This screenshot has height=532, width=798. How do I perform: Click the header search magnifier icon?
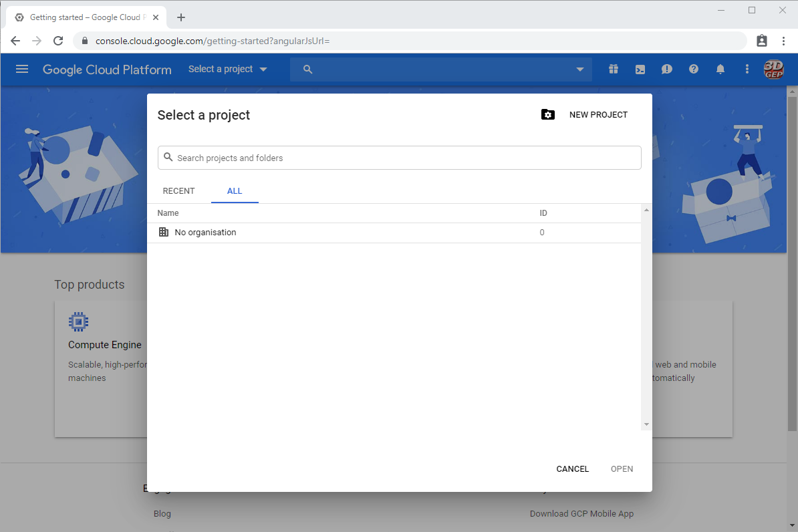pos(307,70)
